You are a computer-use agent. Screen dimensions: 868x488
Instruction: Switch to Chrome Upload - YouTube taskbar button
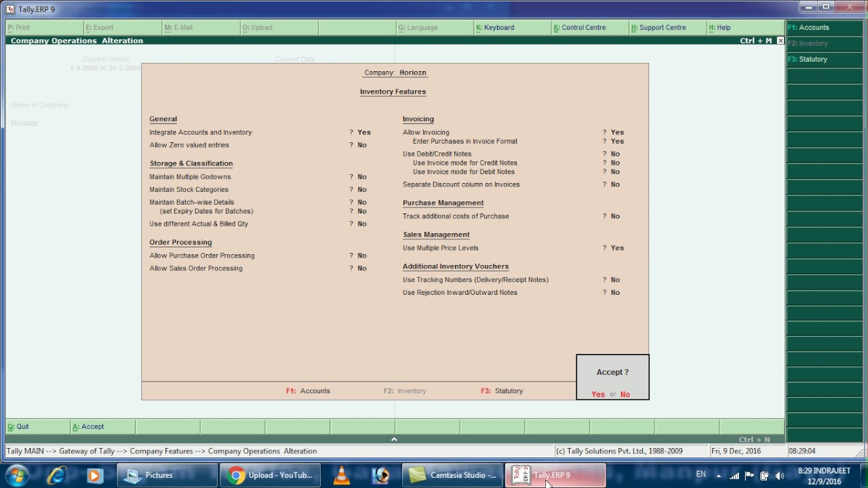[x=271, y=475]
